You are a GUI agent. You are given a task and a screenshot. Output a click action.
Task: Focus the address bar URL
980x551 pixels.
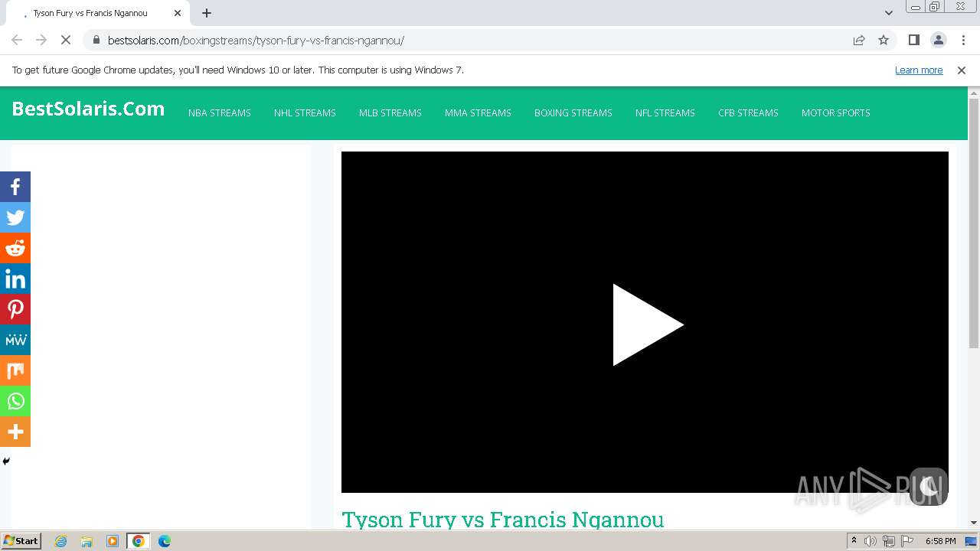pyautogui.click(x=256, y=41)
